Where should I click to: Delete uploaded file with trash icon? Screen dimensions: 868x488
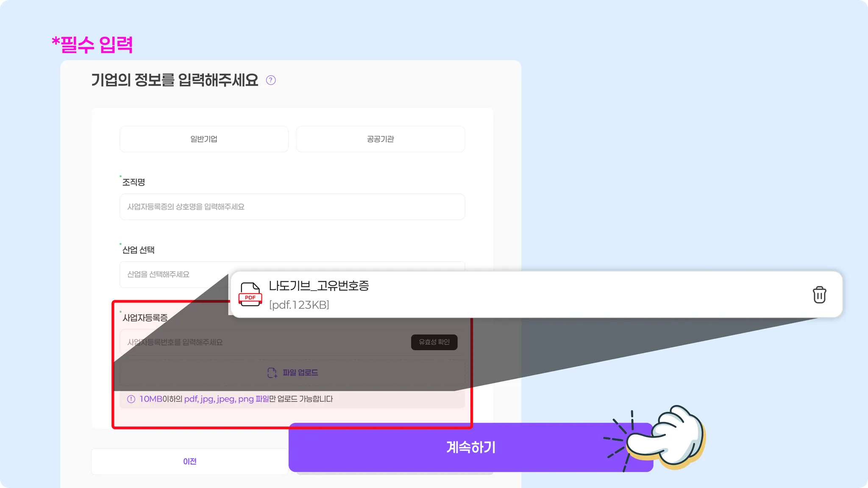(819, 295)
